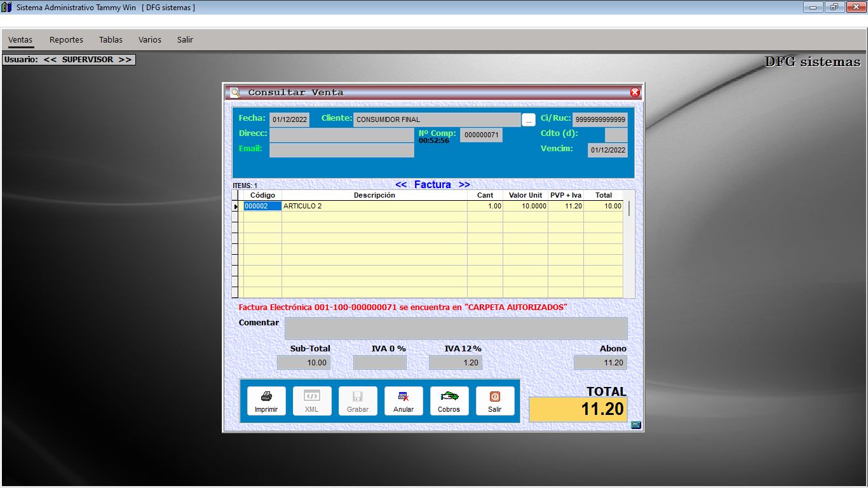Image resolution: width=868 pixels, height=488 pixels.
Task: Click the red Factura Electrónica status message
Action: pyautogui.click(x=403, y=307)
